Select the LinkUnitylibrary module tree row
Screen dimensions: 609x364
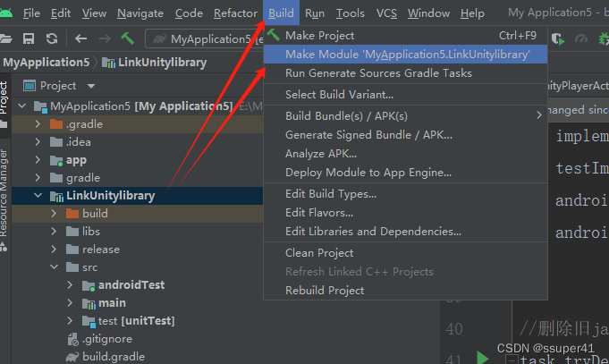pyautogui.click(x=138, y=195)
